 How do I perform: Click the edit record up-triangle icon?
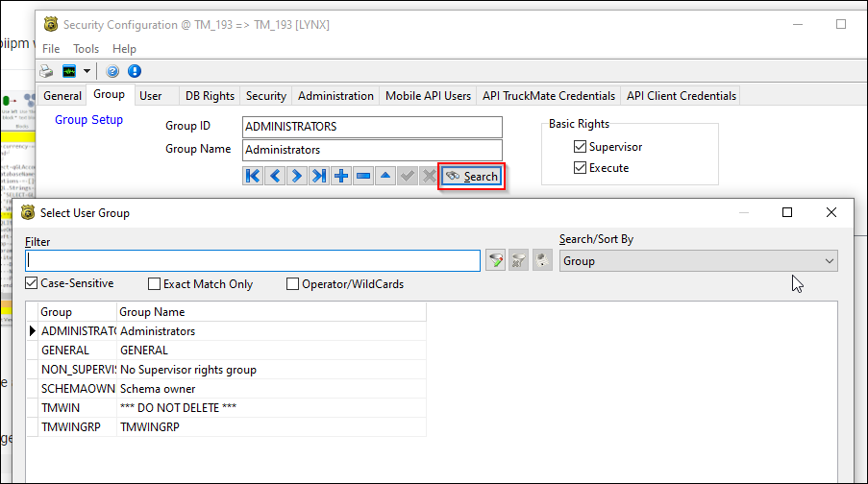pos(385,177)
